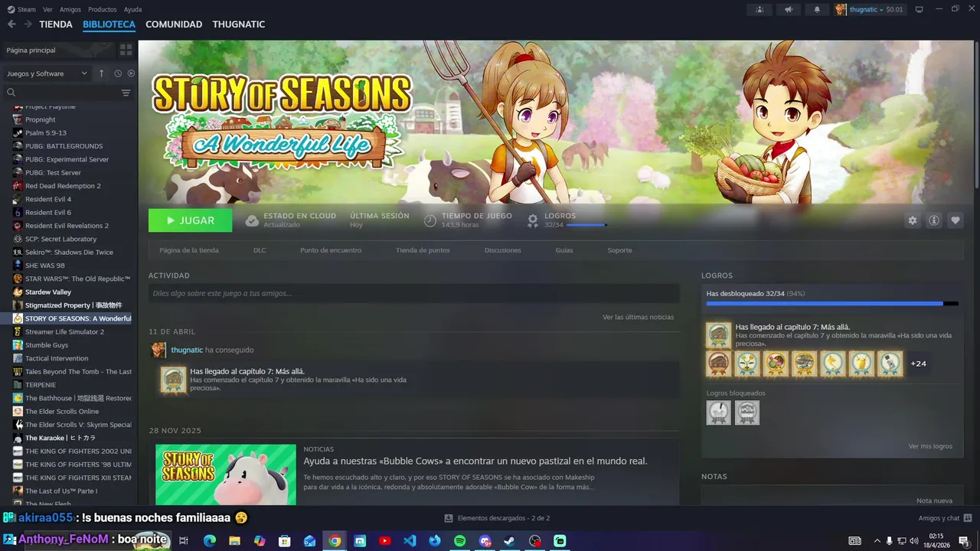Go back with the left arrow

click(11, 24)
